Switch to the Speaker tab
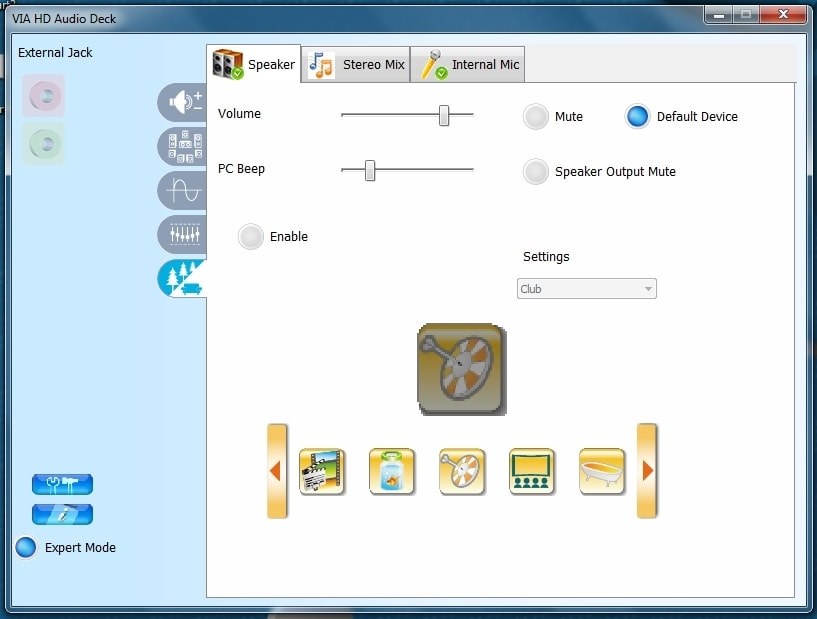Screen dimensions: 817x619 (254, 64)
